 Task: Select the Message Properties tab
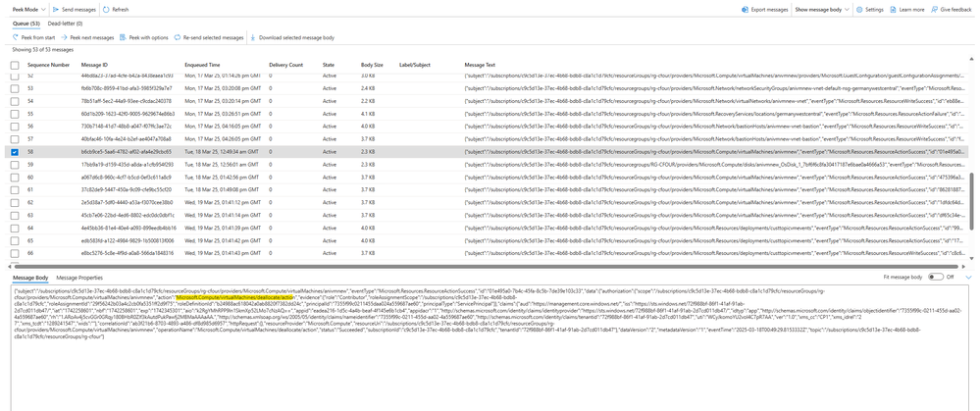[x=79, y=278]
